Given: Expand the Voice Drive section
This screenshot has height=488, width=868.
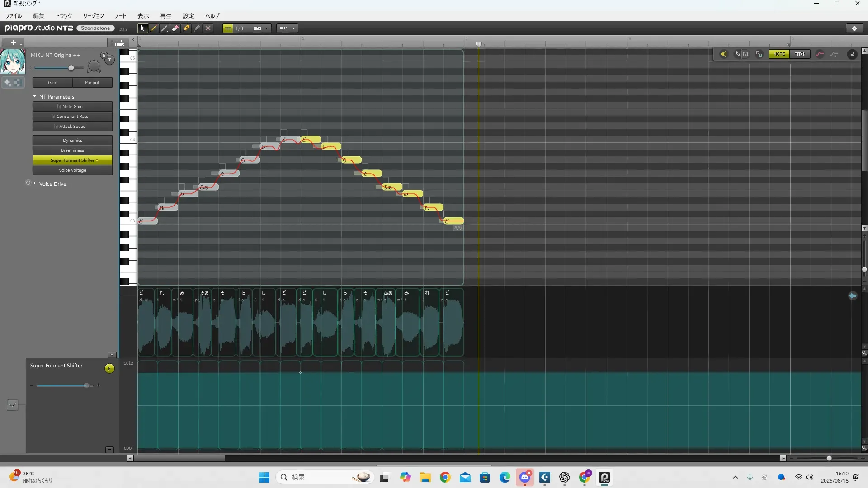Looking at the screenshot, I should click(35, 183).
